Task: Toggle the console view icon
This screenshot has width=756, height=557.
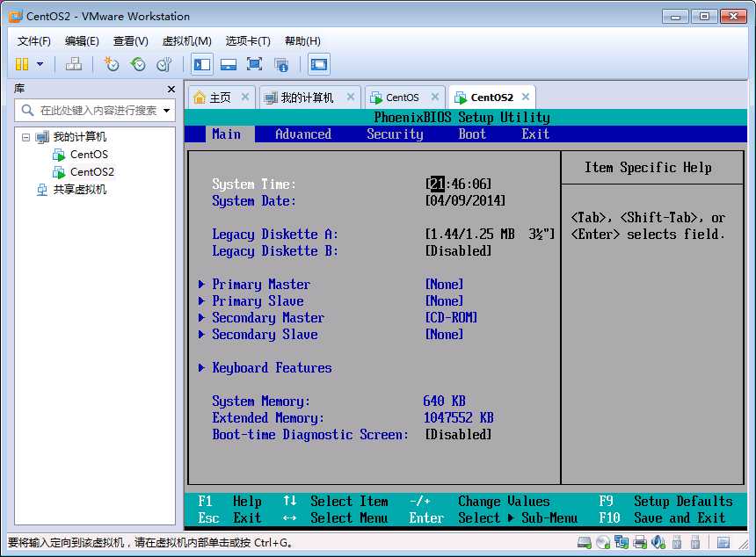Action: tap(319, 64)
